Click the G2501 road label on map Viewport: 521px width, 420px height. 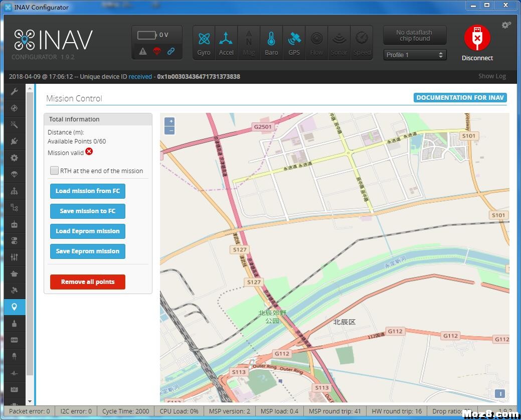coord(262,126)
